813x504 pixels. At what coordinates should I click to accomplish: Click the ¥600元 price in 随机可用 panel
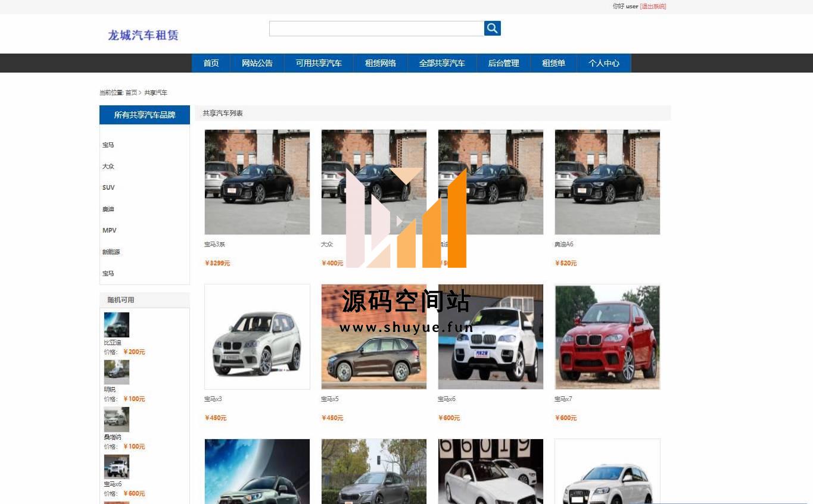(x=134, y=493)
